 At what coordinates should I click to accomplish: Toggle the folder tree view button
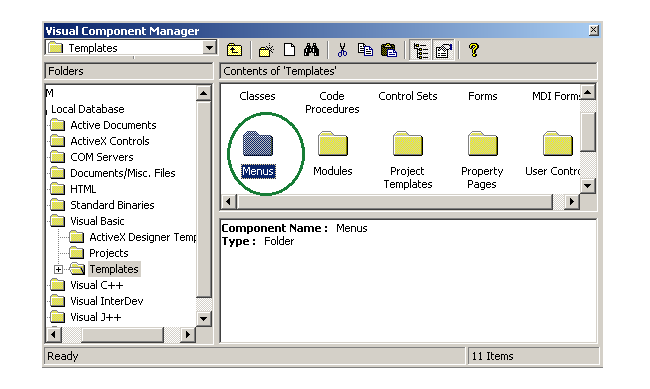421,50
